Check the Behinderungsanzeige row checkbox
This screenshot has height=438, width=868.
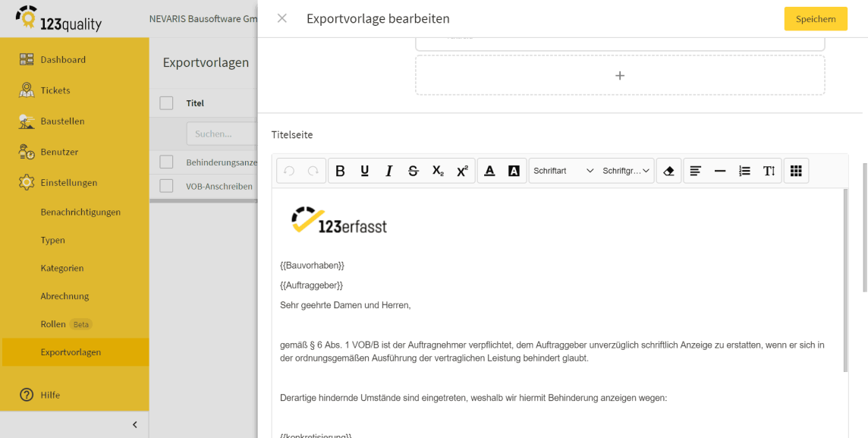[x=167, y=162]
